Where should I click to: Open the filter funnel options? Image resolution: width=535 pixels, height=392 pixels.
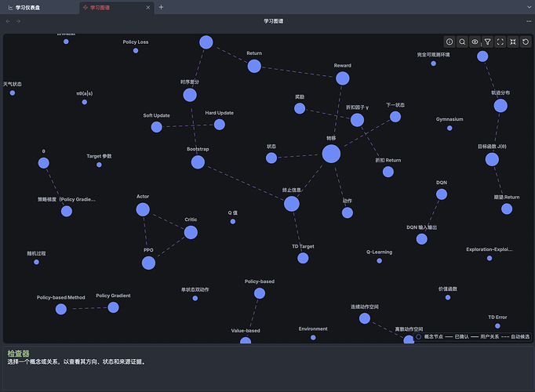coord(488,42)
